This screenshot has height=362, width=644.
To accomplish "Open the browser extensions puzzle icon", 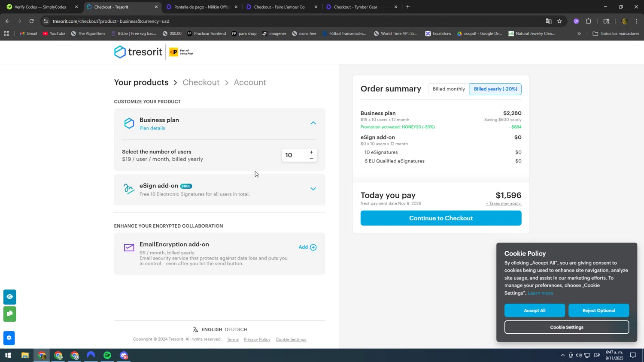I will pyautogui.click(x=589, y=21).
